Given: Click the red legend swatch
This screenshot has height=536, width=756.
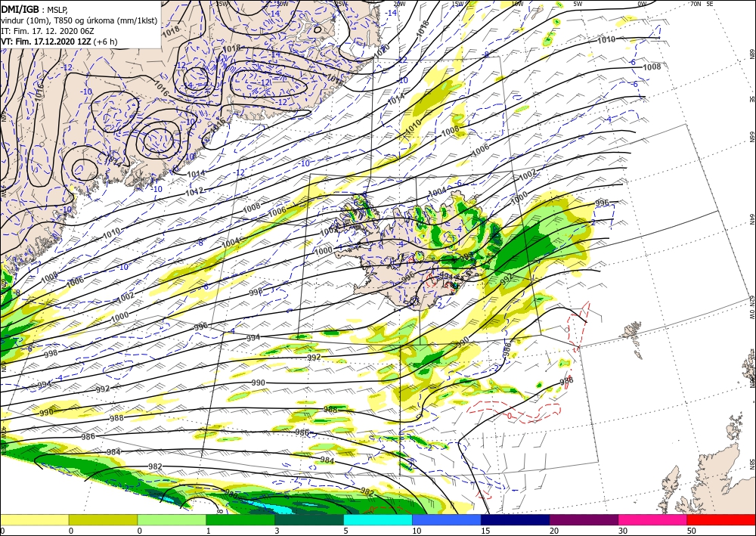Looking at the screenshot, I should click(x=721, y=519).
